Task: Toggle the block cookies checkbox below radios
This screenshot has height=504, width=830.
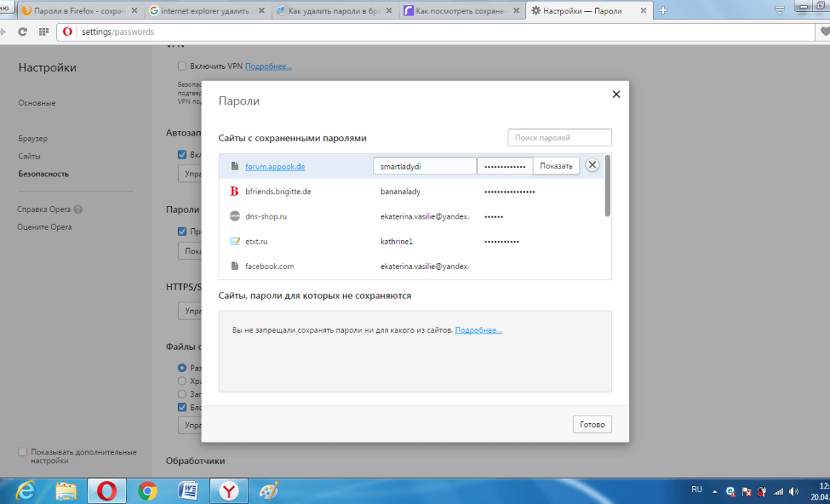Action: pyautogui.click(x=182, y=407)
